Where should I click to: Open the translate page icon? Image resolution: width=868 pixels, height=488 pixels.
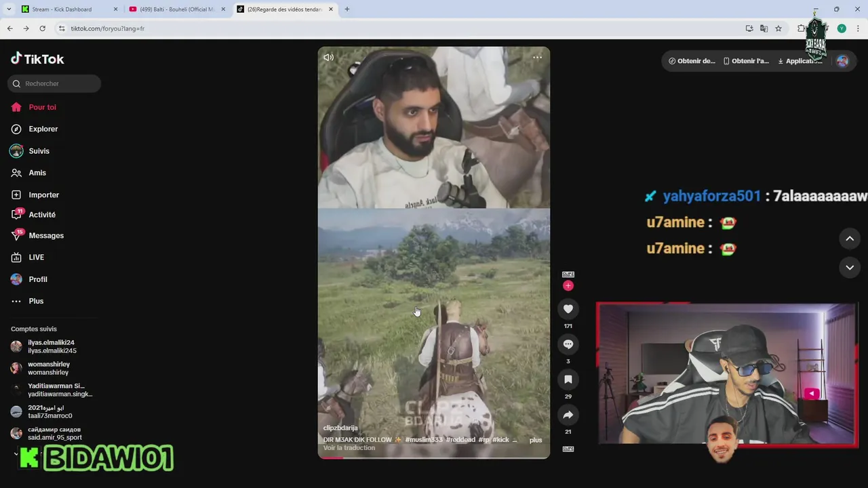764,28
